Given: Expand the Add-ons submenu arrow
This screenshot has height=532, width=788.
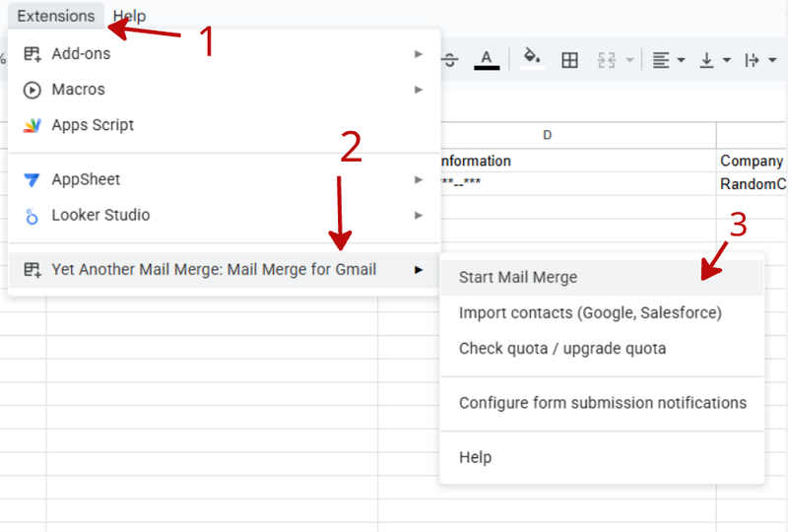Looking at the screenshot, I should tap(418, 54).
